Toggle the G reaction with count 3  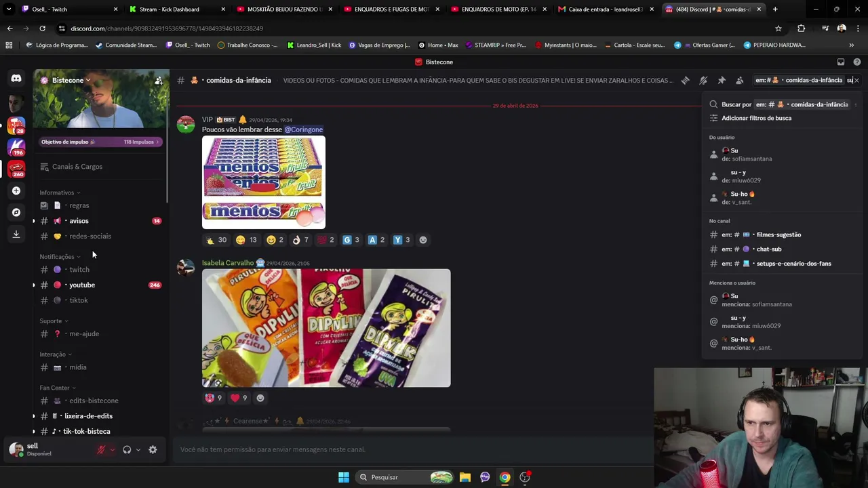(x=351, y=240)
